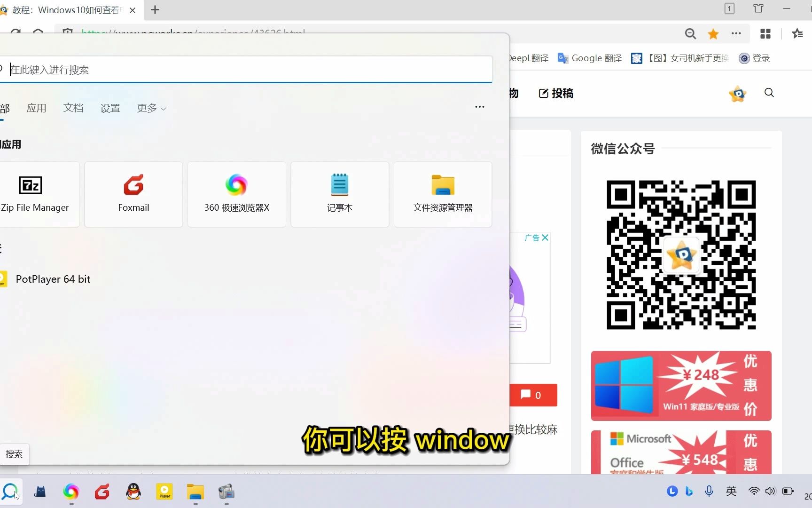The width and height of the screenshot is (812, 508).
Task: Expand the 更多 dropdown
Action: click(151, 108)
